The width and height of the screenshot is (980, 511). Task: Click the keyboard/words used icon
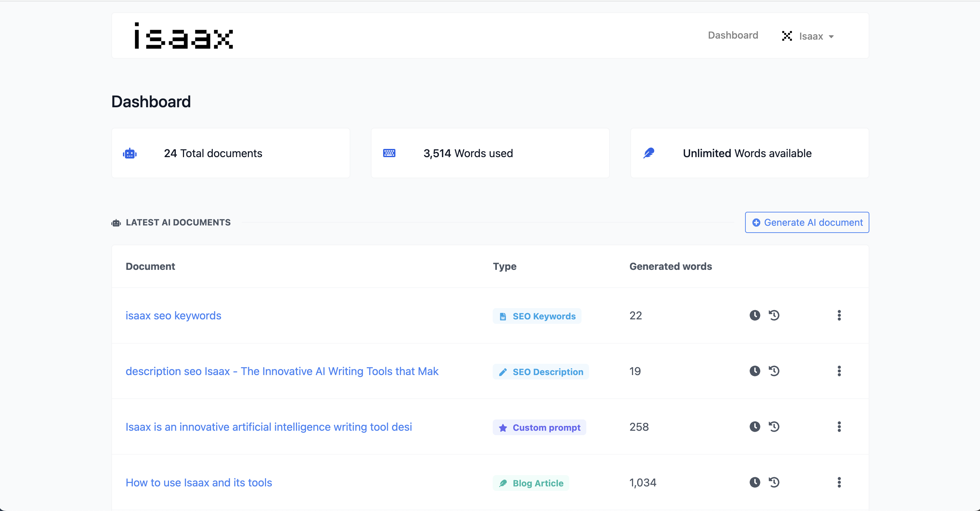pyautogui.click(x=390, y=153)
